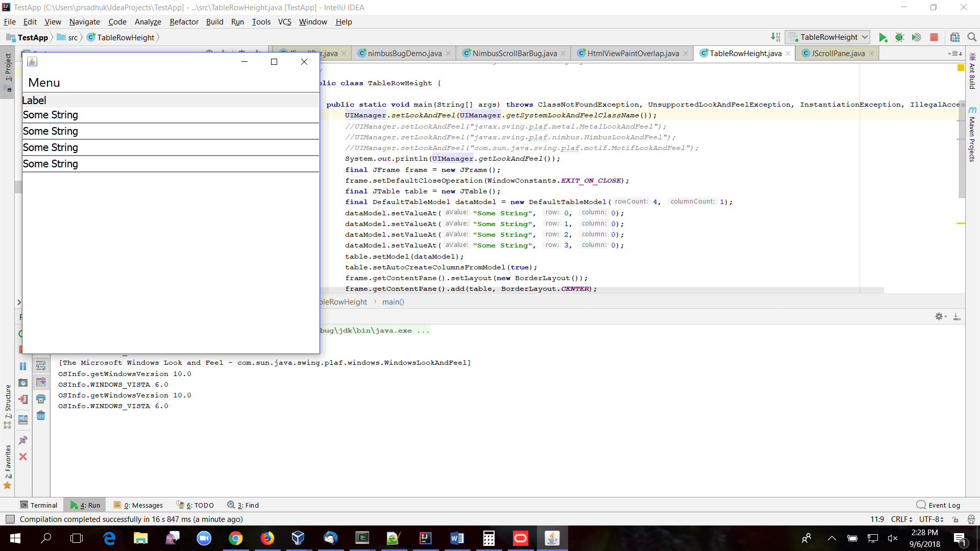This screenshot has height=551, width=980.
Task: Run TableRowHeight with green play button
Action: click(883, 37)
